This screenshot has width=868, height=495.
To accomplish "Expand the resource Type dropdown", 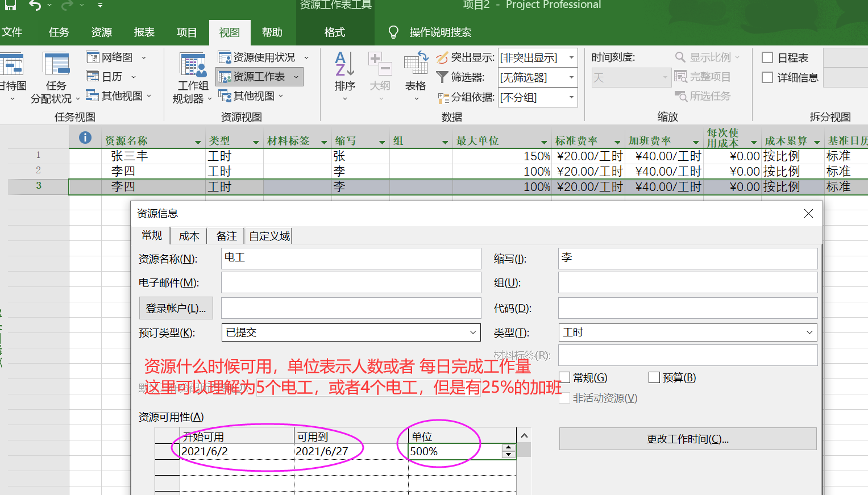I will pos(809,332).
